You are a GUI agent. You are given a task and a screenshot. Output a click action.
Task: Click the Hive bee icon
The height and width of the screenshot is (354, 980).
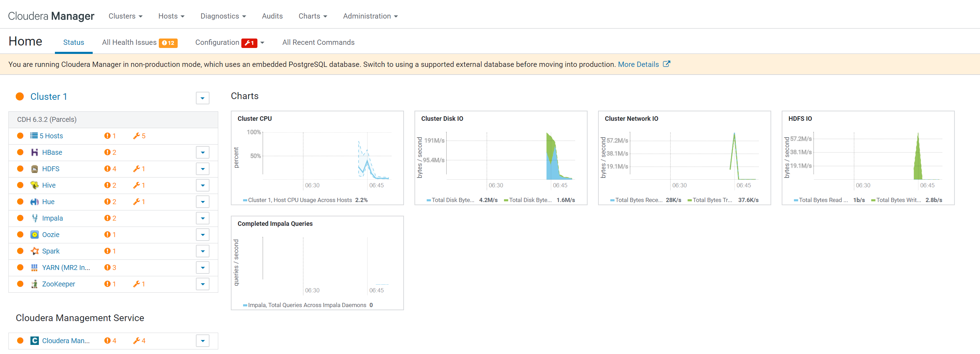click(35, 185)
